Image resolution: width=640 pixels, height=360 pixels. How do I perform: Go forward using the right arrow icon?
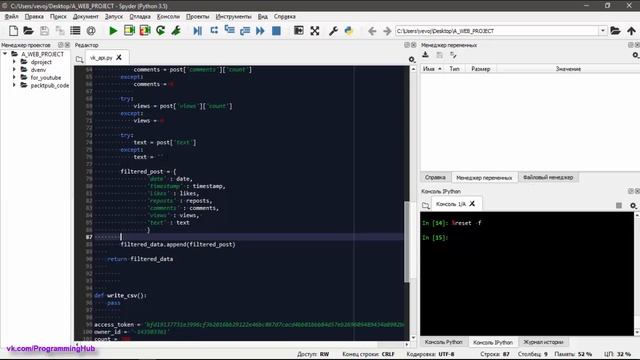coord(387,31)
